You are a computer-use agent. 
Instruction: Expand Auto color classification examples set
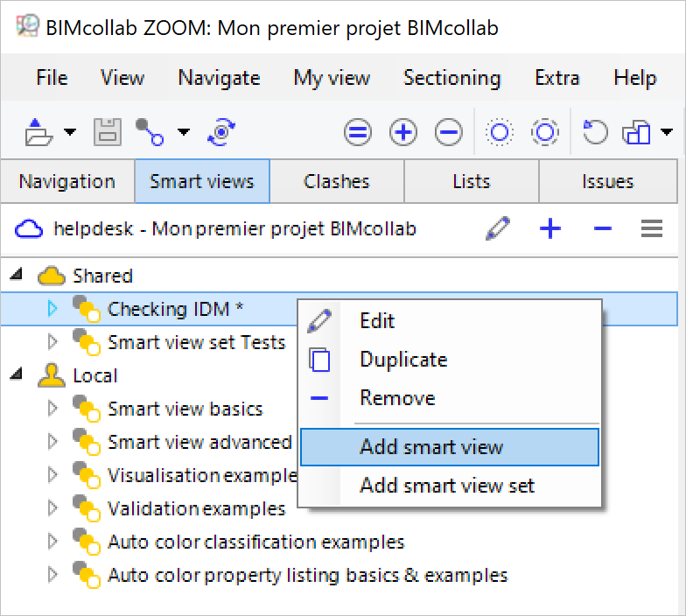click(52, 541)
